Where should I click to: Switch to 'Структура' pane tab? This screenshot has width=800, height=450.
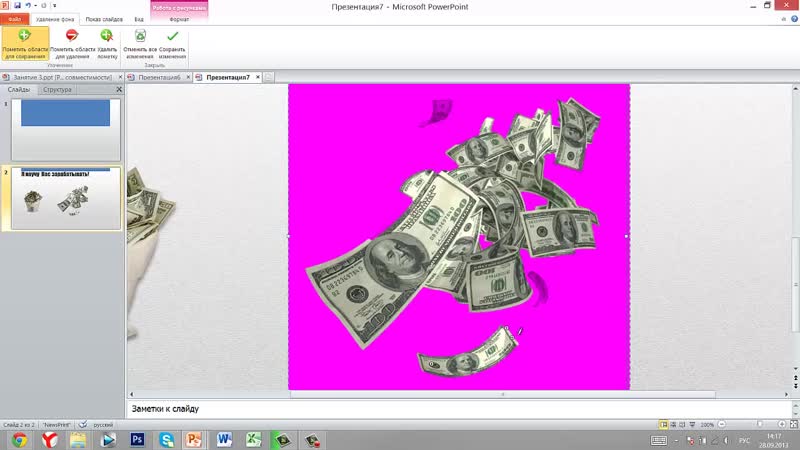(x=57, y=90)
